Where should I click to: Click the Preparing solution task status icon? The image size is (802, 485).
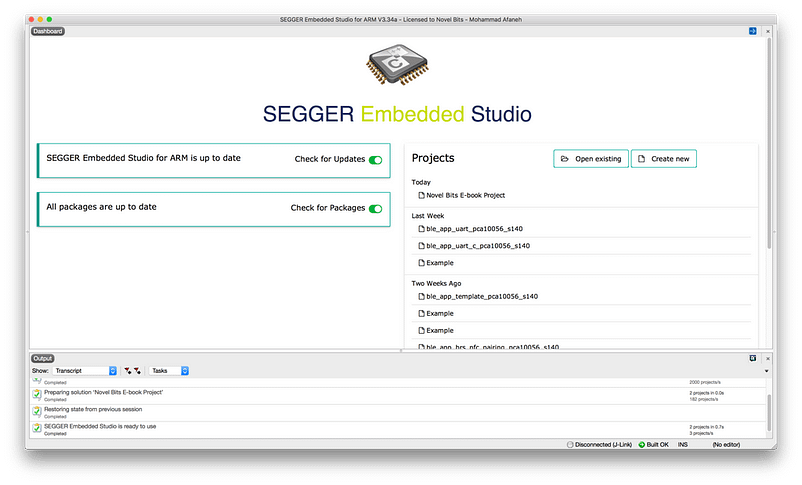click(x=37, y=394)
